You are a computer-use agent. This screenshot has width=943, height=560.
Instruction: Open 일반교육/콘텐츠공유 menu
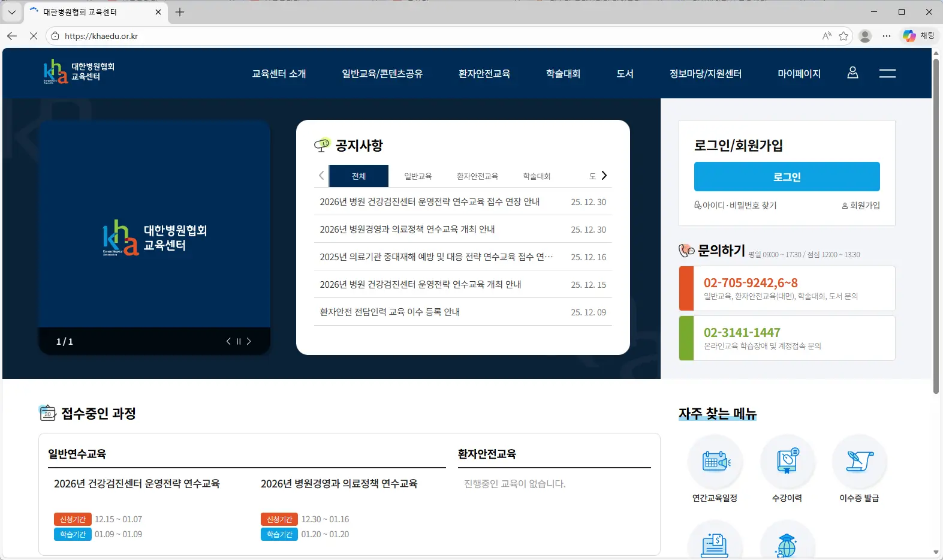[382, 73]
